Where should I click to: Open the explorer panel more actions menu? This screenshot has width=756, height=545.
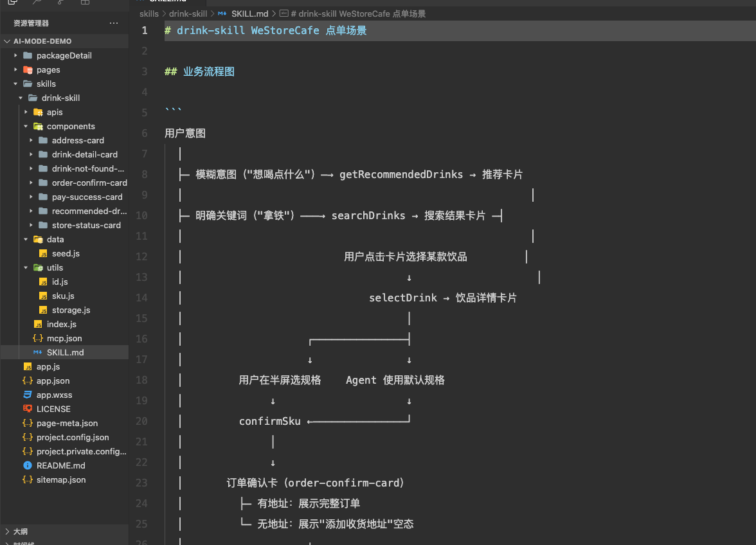pos(114,23)
